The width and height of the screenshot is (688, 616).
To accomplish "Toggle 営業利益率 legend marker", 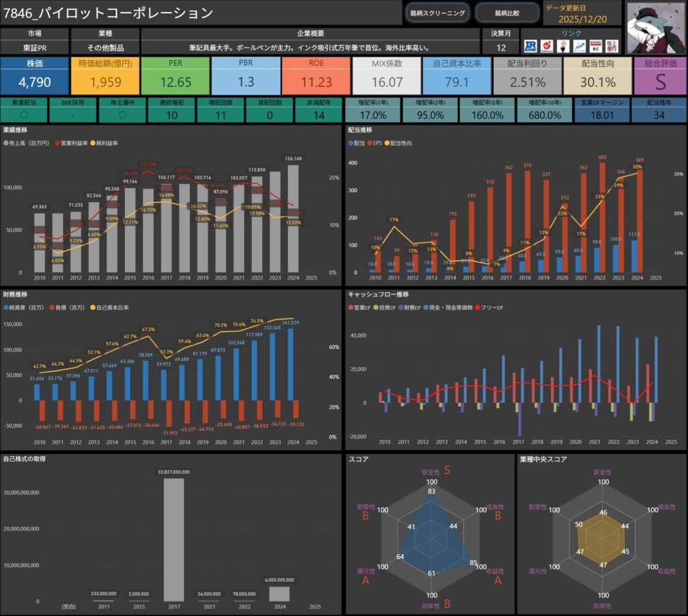I will (x=57, y=144).
